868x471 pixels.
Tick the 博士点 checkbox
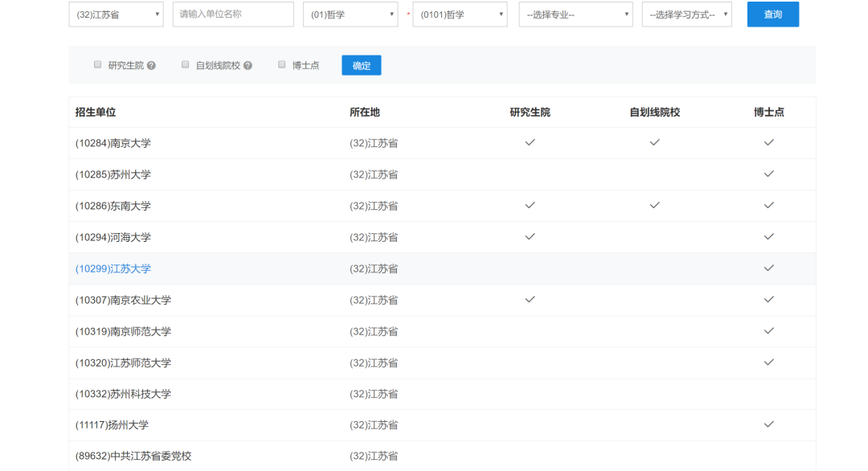click(282, 65)
